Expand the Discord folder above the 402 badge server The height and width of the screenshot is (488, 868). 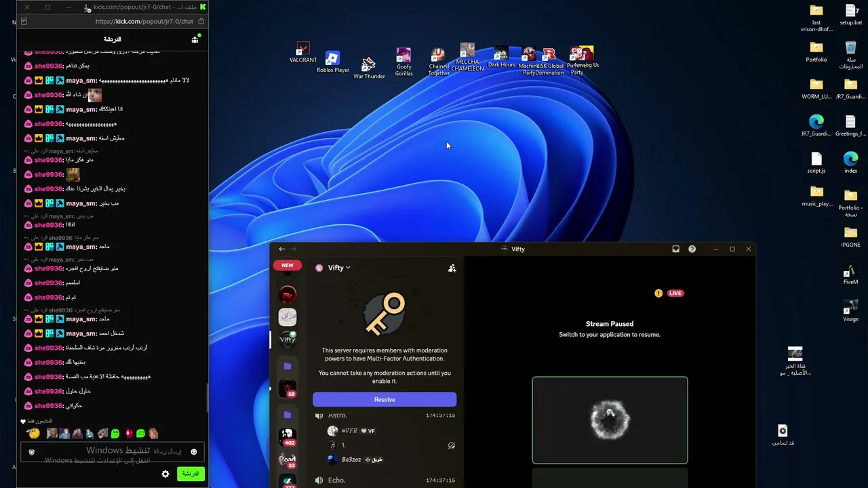coord(288,414)
